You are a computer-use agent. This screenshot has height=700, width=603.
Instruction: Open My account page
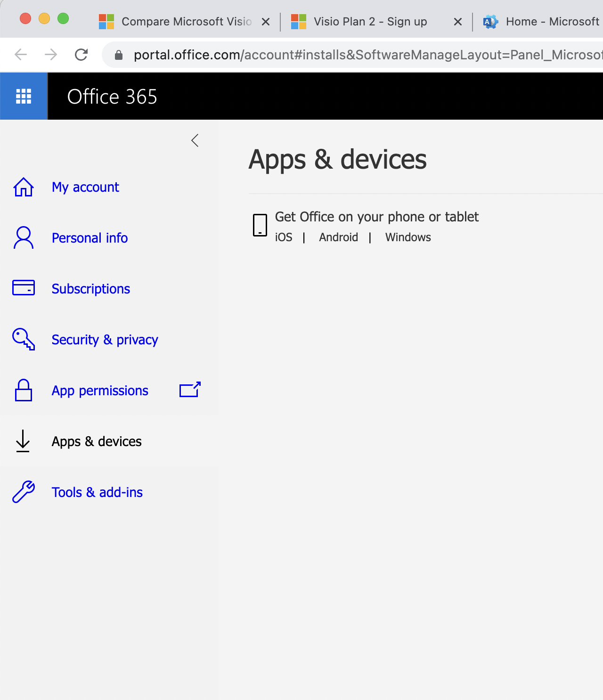point(85,187)
